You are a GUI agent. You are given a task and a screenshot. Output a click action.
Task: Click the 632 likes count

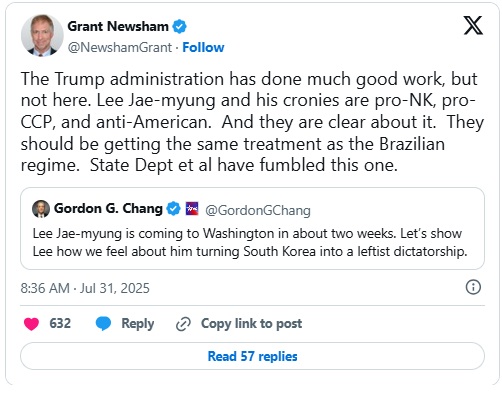pyautogui.click(x=60, y=323)
